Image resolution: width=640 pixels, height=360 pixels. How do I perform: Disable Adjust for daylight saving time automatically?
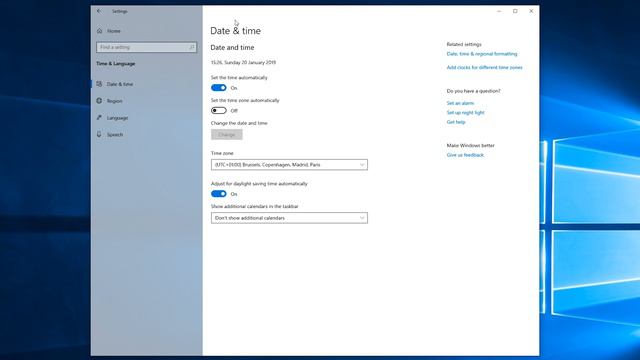click(219, 194)
